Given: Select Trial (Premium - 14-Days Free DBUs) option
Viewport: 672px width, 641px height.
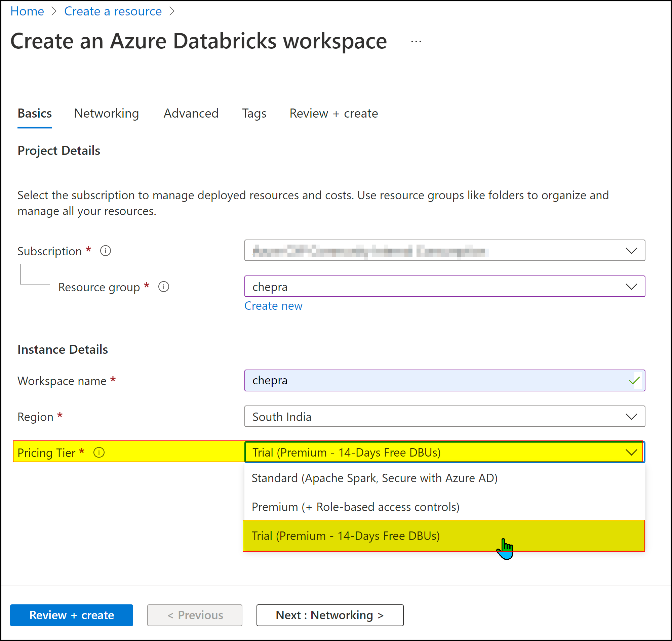Looking at the screenshot, I should click(x=444, y=536).
